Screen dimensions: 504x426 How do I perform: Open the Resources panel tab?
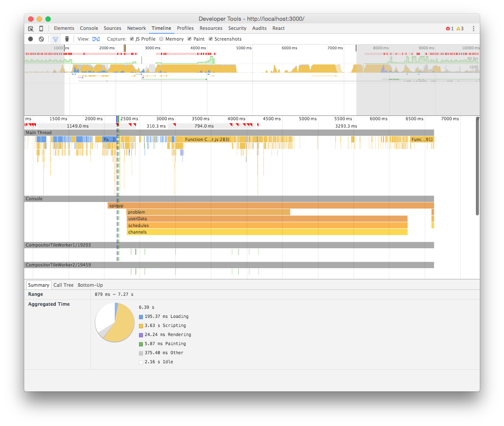coord(211,28)
